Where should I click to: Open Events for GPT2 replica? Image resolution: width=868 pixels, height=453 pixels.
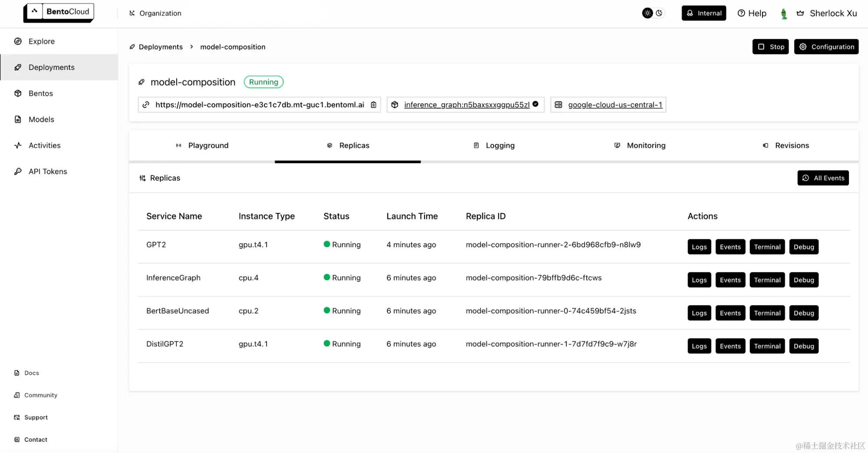pyautogui.click(x=730, y=247)
